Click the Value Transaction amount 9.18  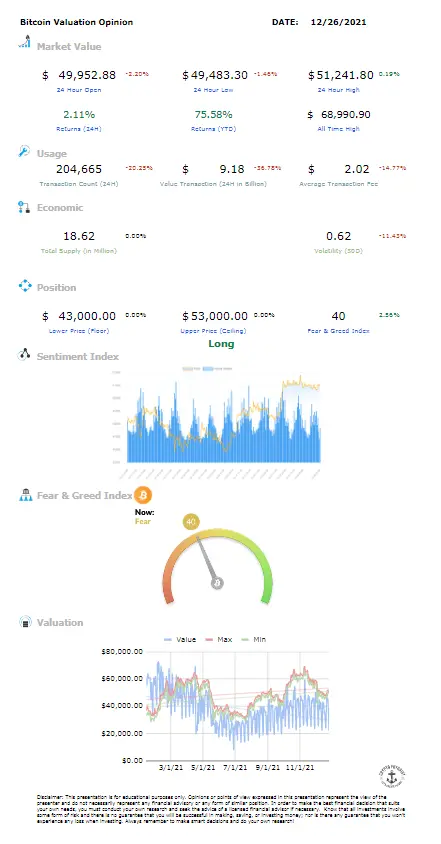click(232, 169)
